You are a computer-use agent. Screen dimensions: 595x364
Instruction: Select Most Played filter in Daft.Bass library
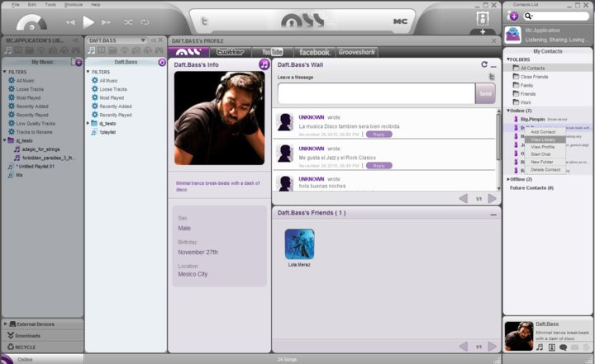[112, 98]
